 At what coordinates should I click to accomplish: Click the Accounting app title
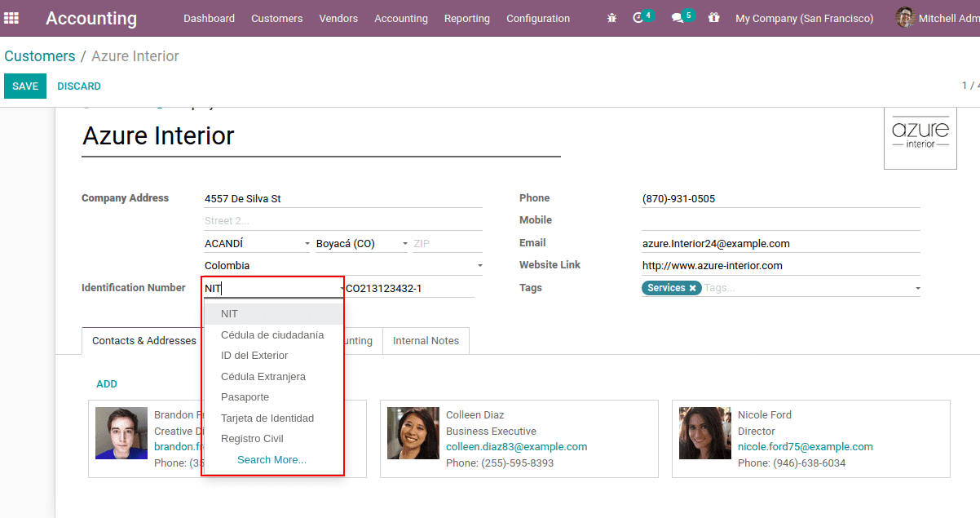pyautogui.click(x=91, y=18)
